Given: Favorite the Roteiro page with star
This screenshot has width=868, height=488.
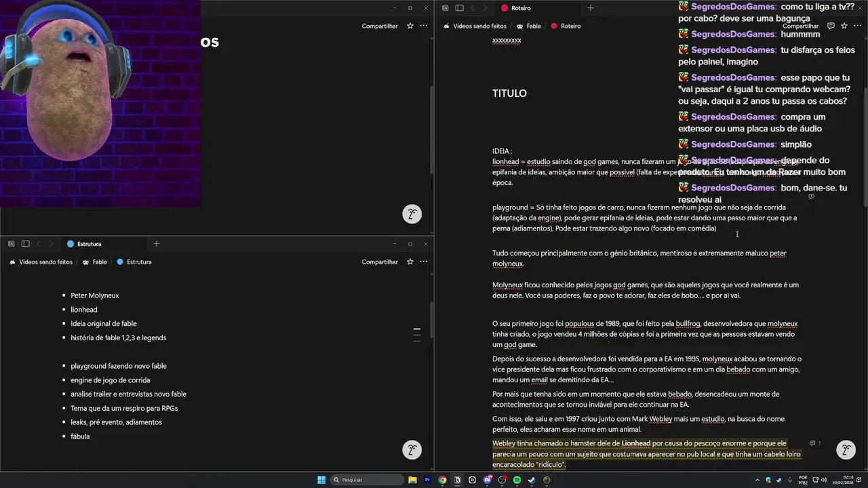Looking at the screenshot, I should coord(844,26).
